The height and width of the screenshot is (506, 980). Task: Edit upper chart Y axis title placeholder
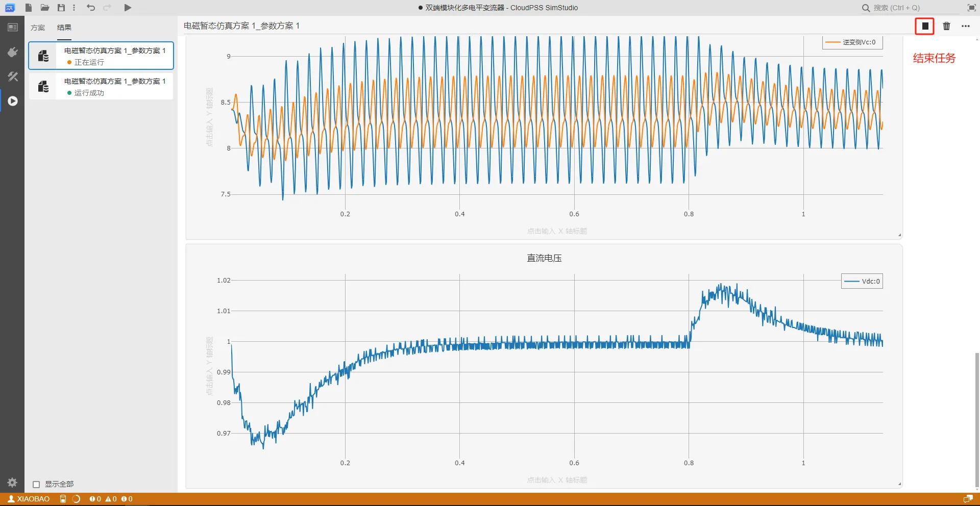click(x=209, y=117)
